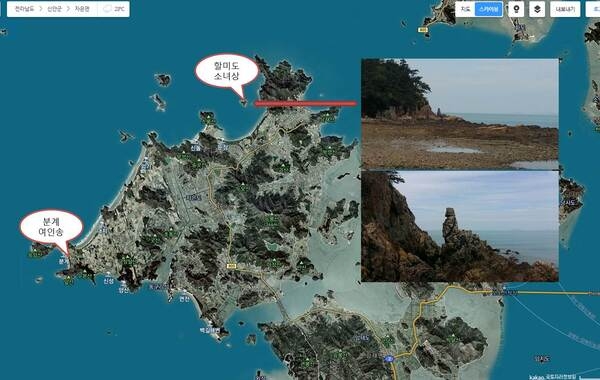
Task: Click the mountain peak marker near 할미도 bay
Action: [x=209, y=116]
